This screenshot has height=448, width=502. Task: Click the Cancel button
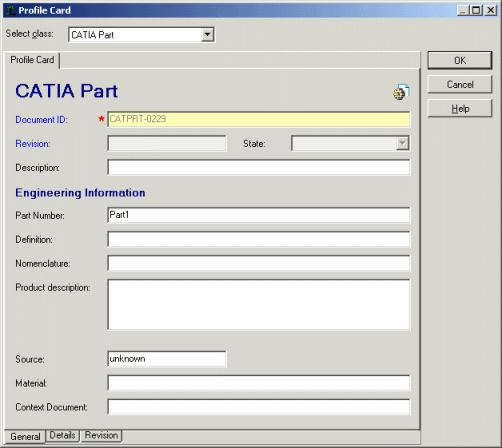pyautogui.click(x=460, y=84)
